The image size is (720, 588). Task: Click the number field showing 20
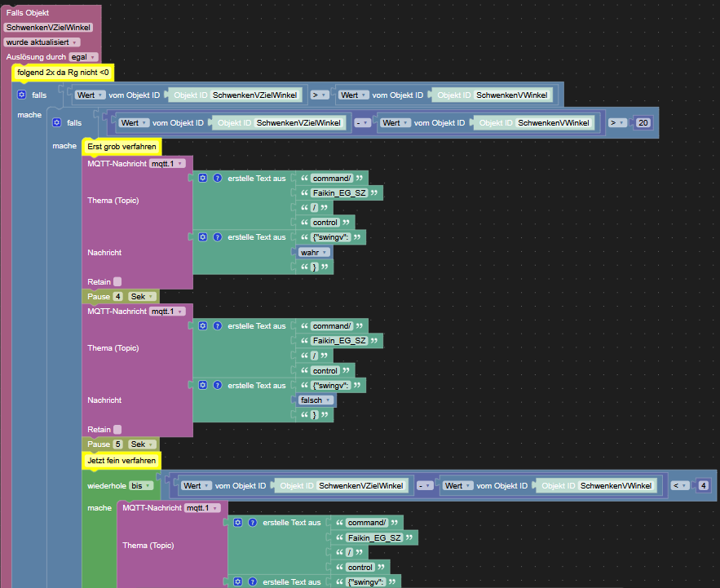pyautogui.click(x=643, y=122)
